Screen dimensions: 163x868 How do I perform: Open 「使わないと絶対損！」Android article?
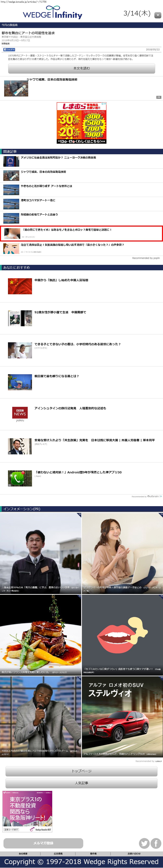78,472
